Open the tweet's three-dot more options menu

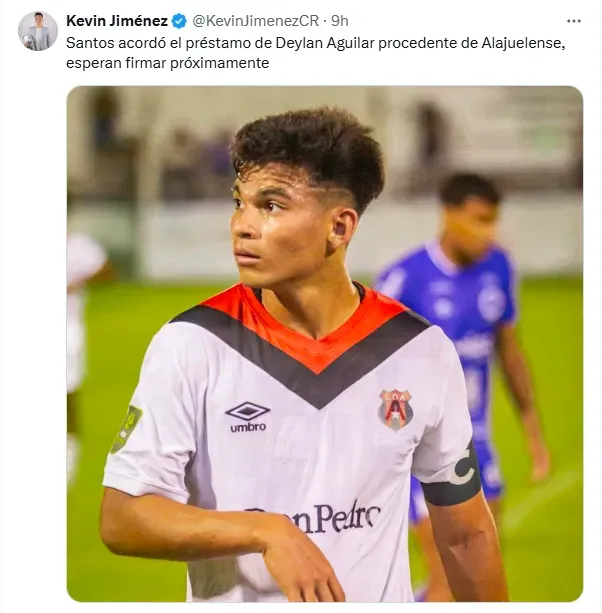573,21
